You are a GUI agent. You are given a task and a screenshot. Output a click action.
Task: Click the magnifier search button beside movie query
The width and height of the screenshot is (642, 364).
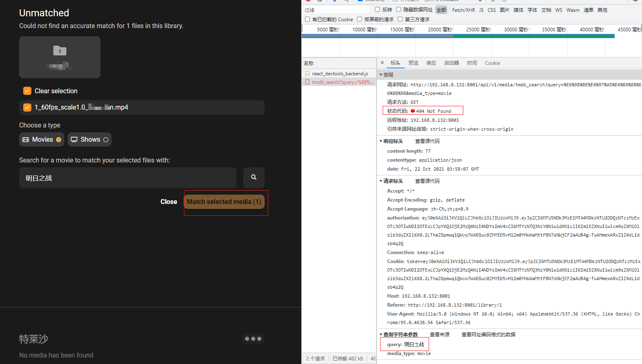click(x=254, y=178)
